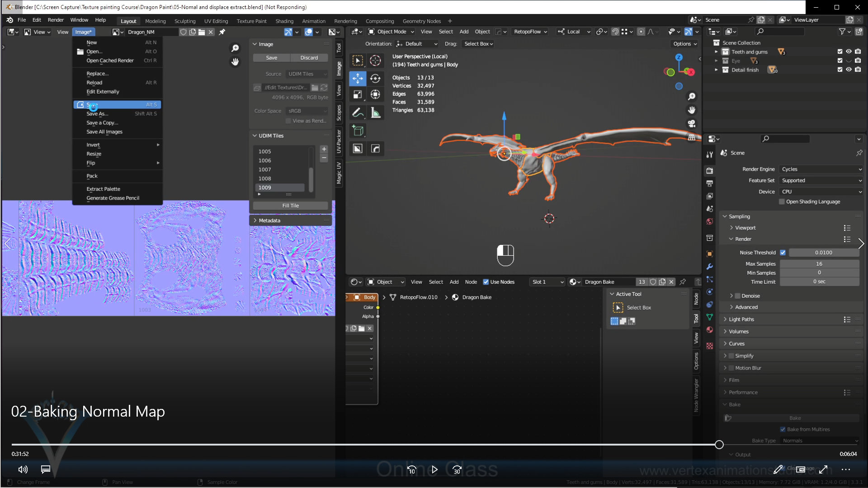Select the Scale tool in 3D viewport

(x=358, y=94)
